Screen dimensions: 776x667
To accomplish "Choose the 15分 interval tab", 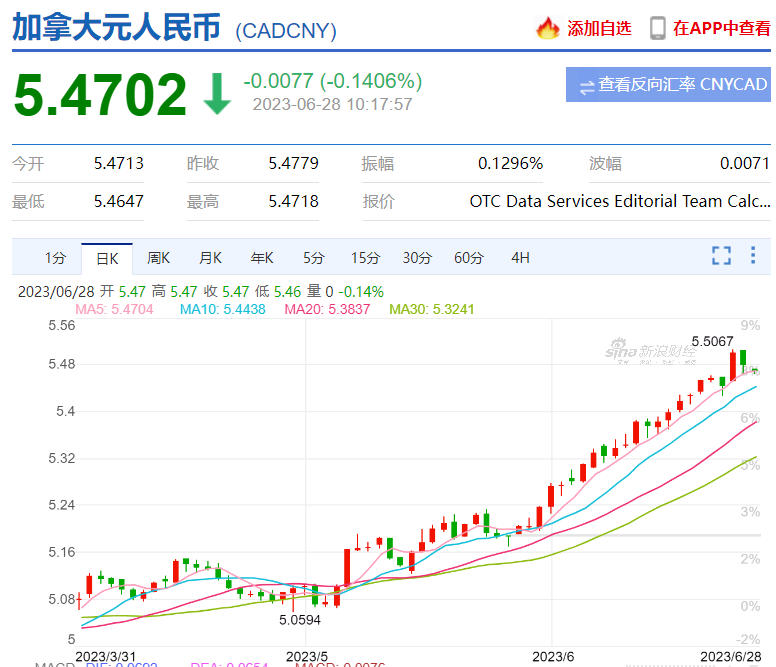I will [365, 258].
